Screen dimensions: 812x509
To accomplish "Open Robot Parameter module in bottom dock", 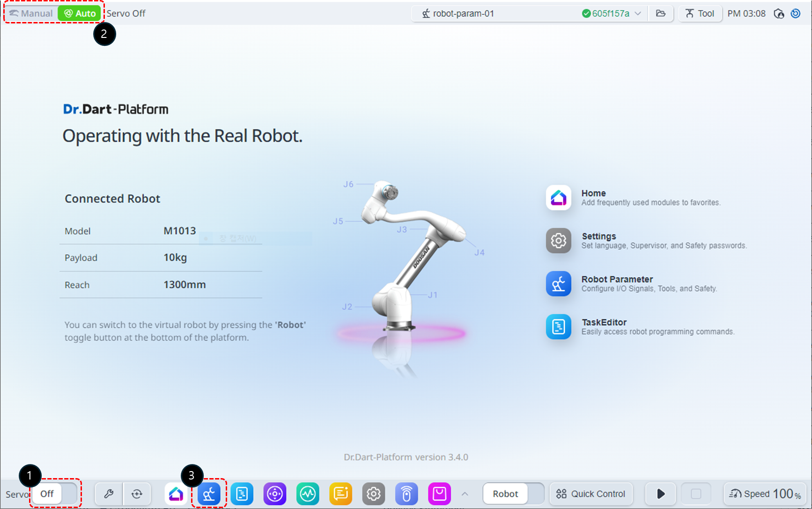I will tap(209, 494).
